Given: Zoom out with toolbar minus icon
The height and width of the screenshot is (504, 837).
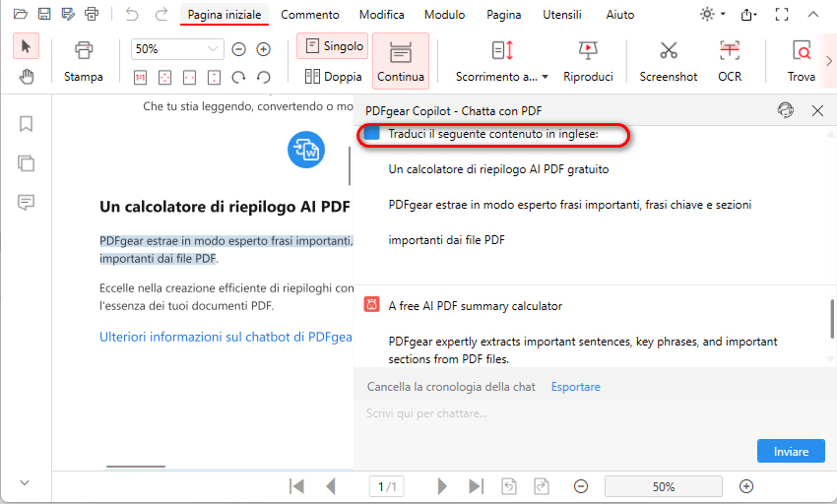Looking at the screenshot, I should [x=238, y=49].
